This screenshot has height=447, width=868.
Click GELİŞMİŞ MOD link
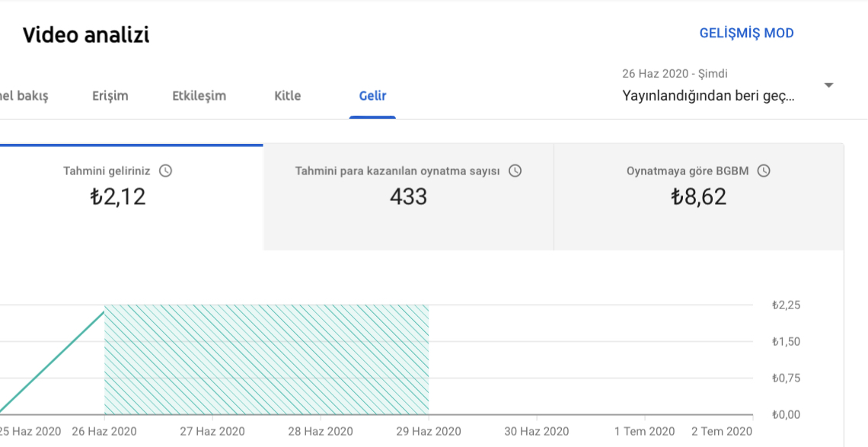tap(746, 34)
